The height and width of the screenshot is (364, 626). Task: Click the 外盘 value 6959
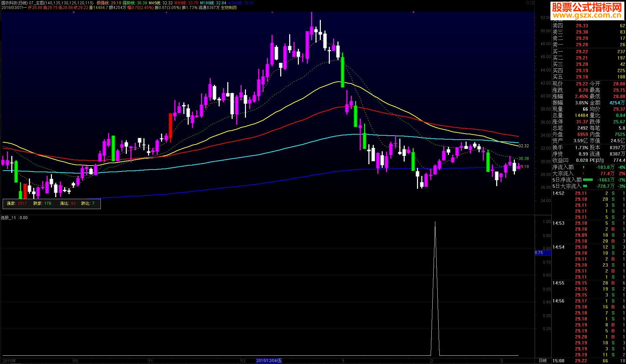pyautogui.click(x=583, y=134)
